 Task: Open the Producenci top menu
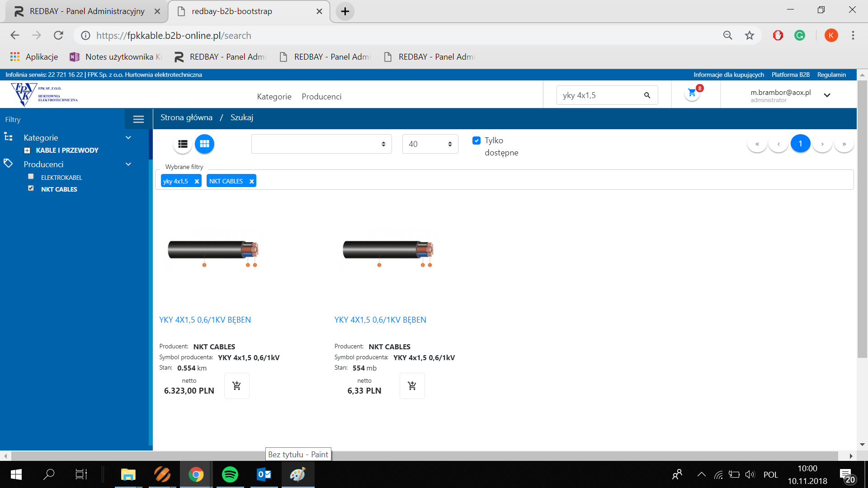coord(321,97)
